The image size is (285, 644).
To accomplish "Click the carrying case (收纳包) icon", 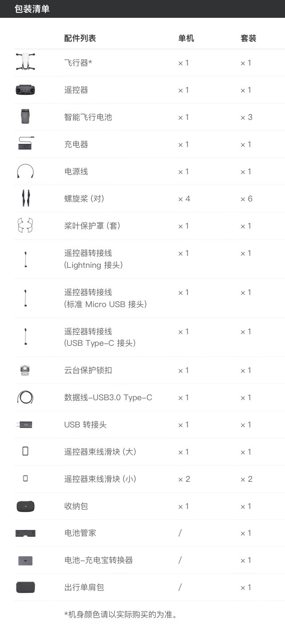I will [25, 506].
